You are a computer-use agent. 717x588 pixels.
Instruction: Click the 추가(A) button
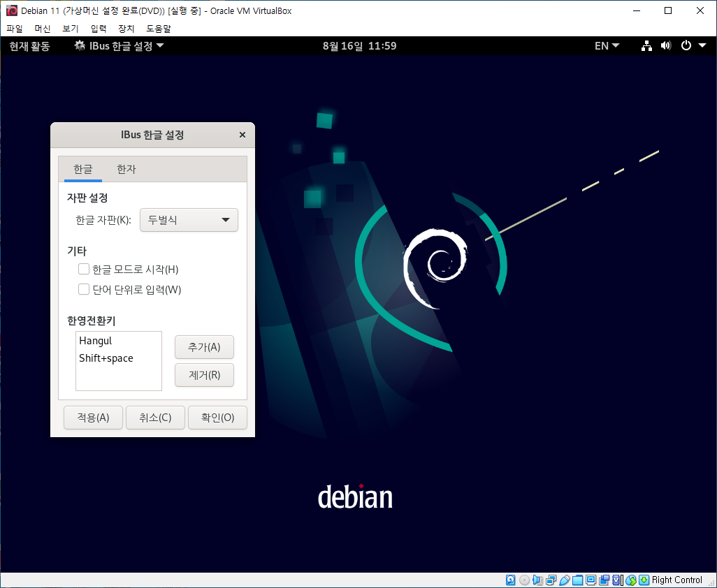pos(204,347)
